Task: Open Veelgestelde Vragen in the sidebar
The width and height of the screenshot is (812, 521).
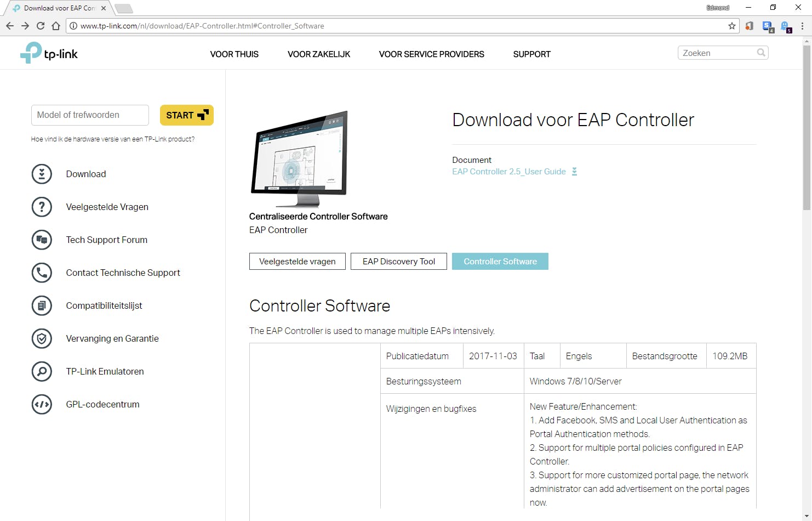Action: (x=107, y=207)
